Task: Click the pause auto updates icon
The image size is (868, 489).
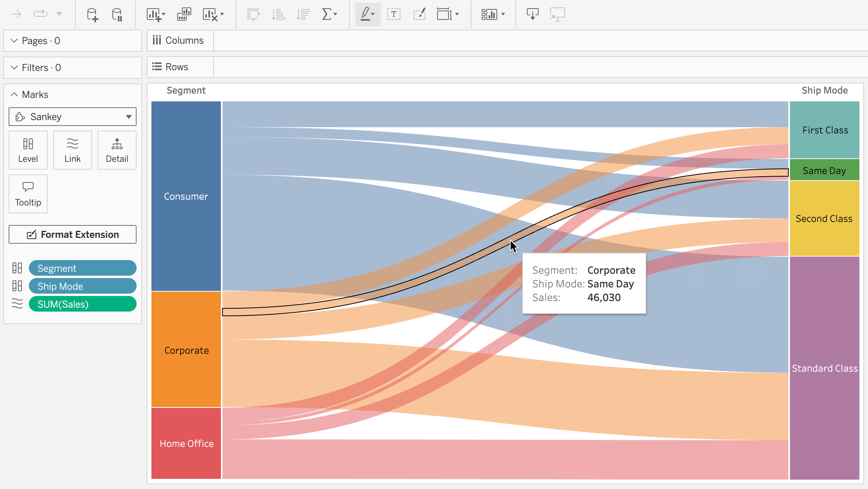Action: 117,15
